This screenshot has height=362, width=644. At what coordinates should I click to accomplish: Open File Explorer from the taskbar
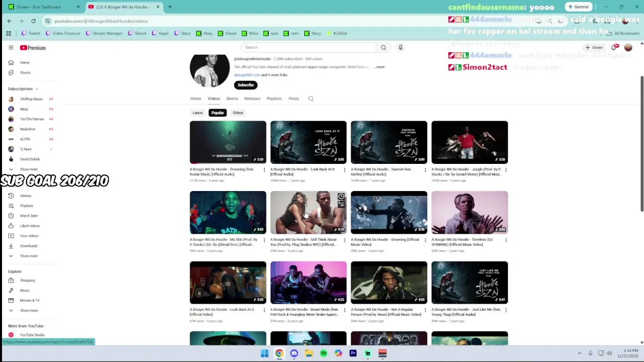309,353
